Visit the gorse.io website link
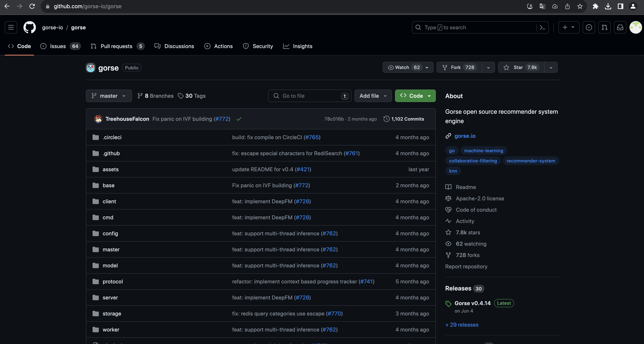 coord(465,136)
